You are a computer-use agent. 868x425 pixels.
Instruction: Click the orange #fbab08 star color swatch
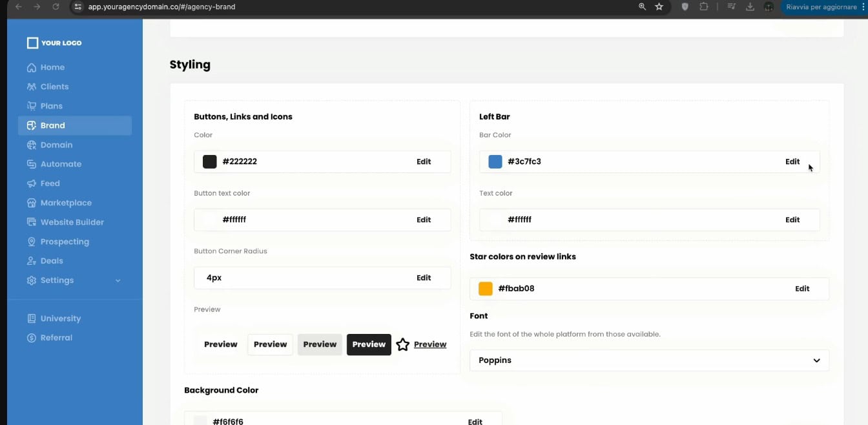tap(486, 289)
